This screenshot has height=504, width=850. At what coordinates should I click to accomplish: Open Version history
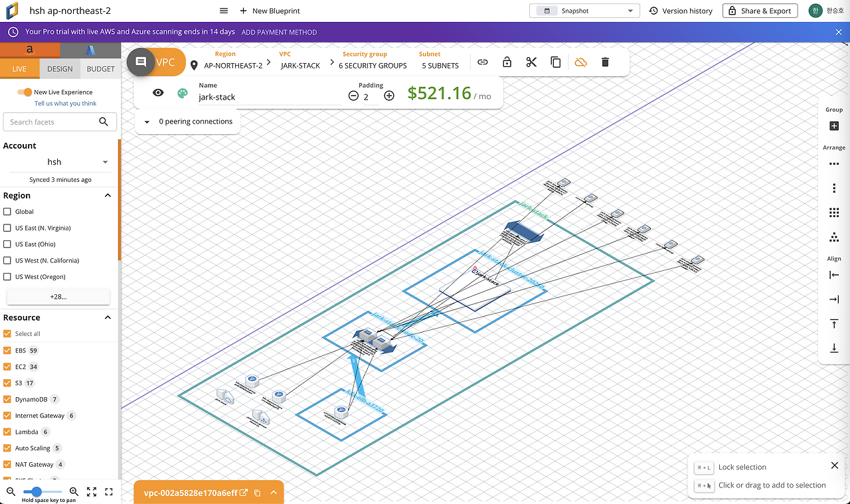681,11
